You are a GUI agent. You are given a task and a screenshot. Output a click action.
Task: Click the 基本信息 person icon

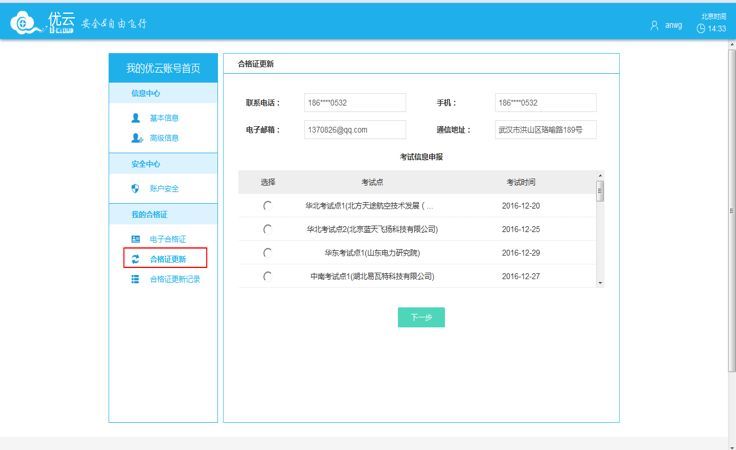pyautogui.click(x=136, y=118)
